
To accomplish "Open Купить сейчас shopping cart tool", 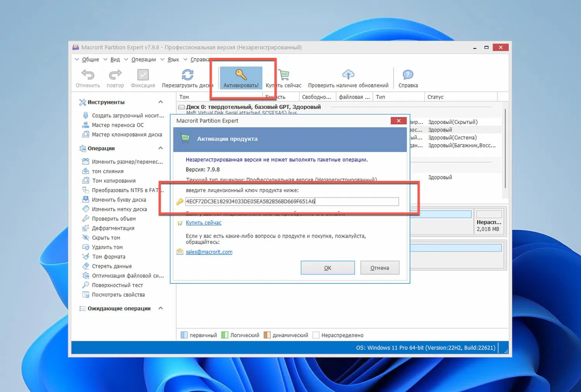I will pos(284,75).
